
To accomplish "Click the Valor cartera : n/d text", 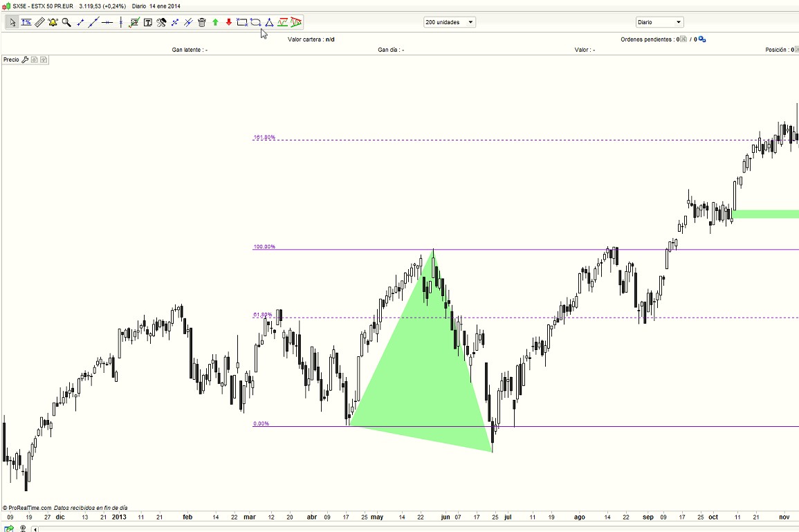I will pyautogui.click(x=311, y=39).
